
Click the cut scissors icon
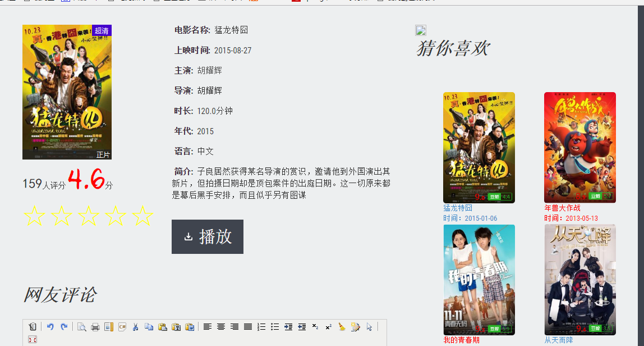tap(135, 327)
